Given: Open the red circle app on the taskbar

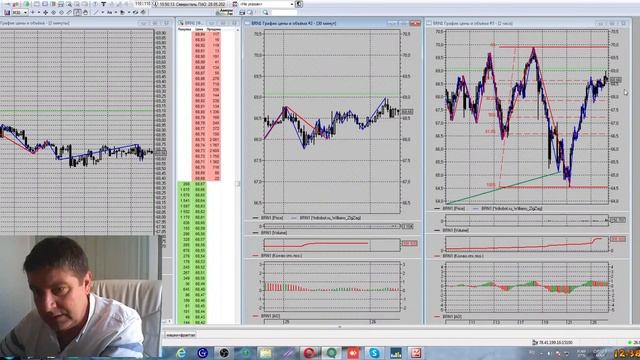Looking at the screenshot, I should [309, 353].
